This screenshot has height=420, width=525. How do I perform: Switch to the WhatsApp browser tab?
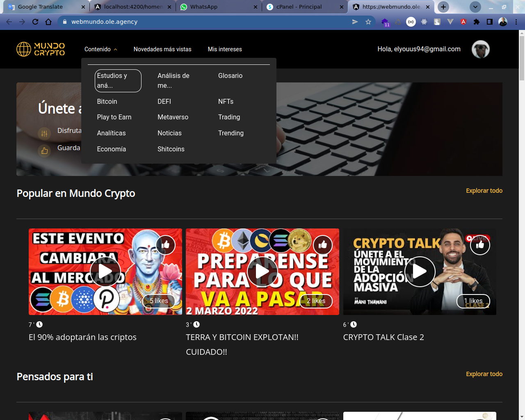pyautogui.click(x=217, y=7)
